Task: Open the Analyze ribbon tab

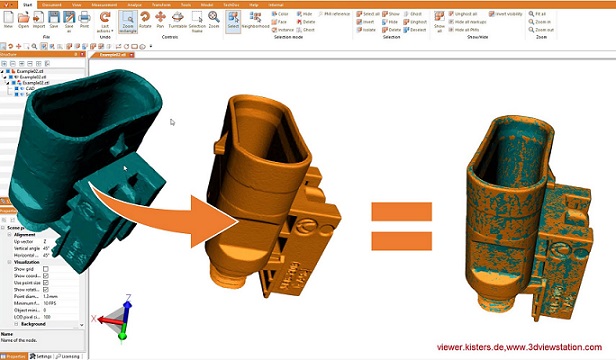Action: (x=135, y=5)
